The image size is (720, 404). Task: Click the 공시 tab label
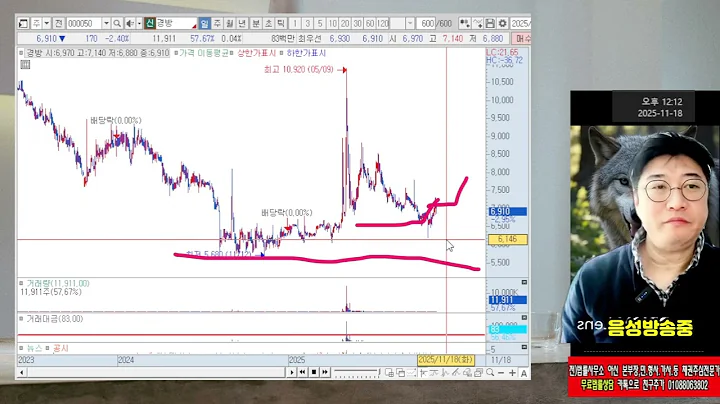click(x=61, y=348)
